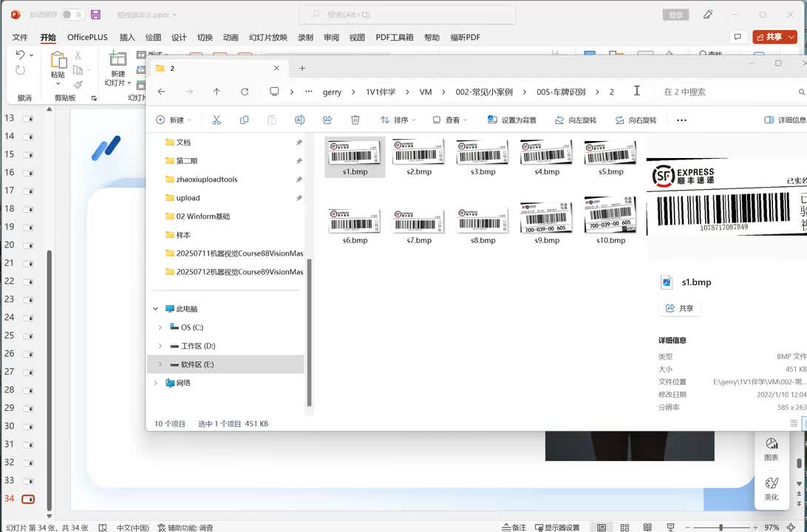
Task: Click the PowerPoint undo icon
Action: (x=20, y=55)
